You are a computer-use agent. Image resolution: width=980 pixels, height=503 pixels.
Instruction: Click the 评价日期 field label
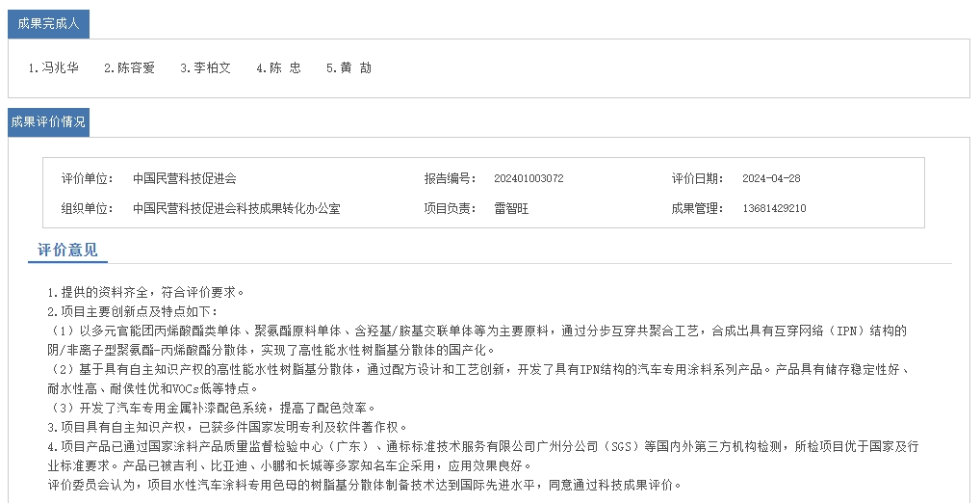point(697,179)
